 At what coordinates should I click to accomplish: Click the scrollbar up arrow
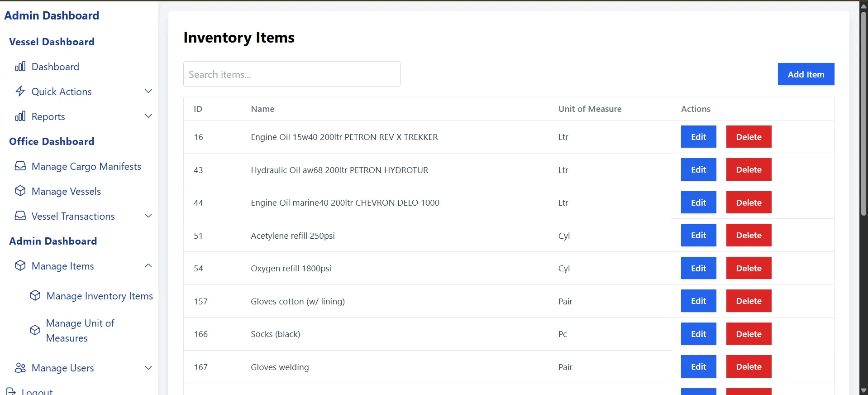(x=863, y=6)
